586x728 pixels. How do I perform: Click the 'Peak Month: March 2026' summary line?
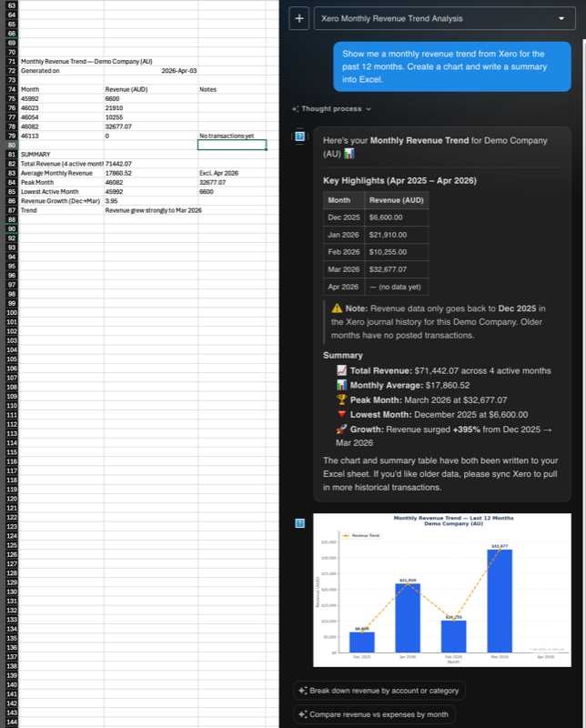point(421,399)
